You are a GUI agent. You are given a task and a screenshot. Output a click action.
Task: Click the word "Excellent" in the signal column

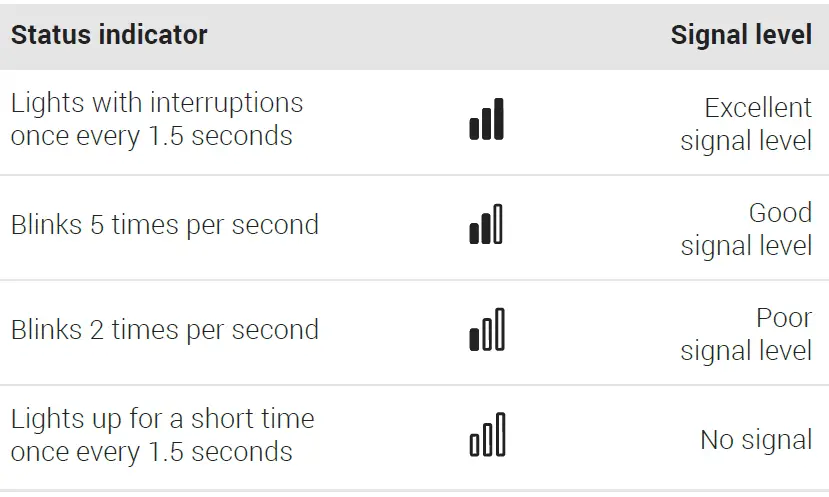758,108
